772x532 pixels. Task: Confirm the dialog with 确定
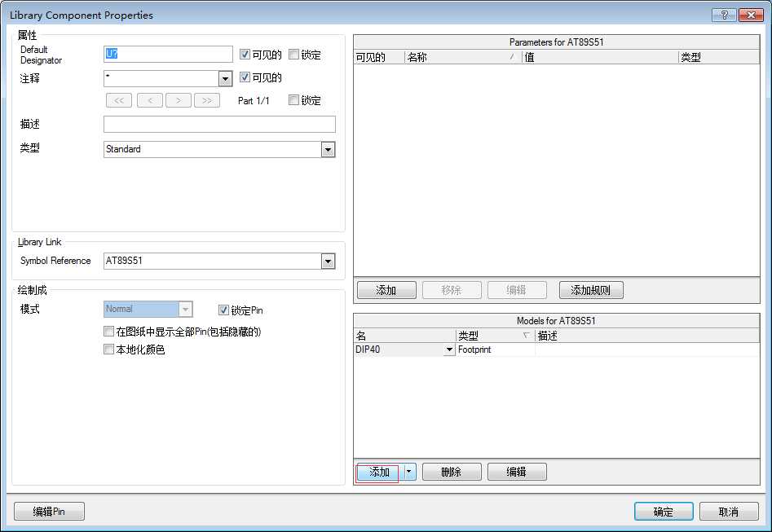(664, 512)
